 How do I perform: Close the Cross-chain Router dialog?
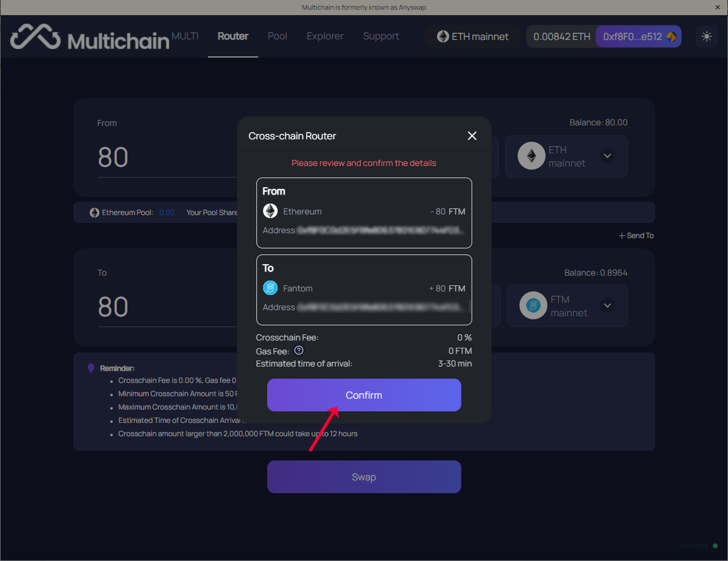pos(472,136)
